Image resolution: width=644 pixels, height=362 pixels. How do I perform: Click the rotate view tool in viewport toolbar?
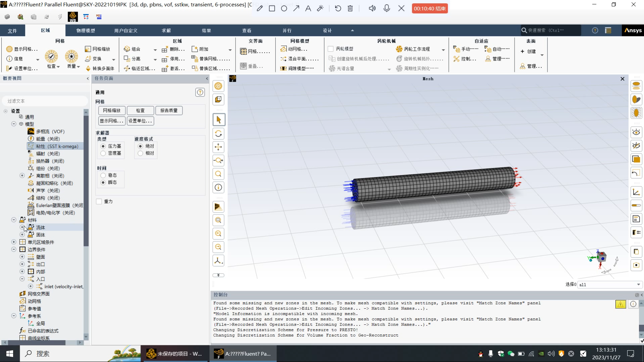click(219, 134)
